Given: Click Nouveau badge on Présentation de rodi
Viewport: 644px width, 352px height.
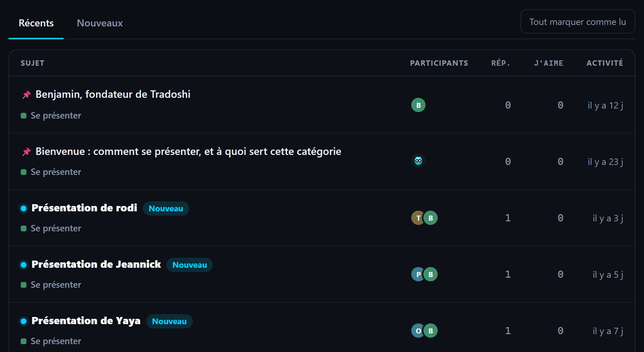Looking at the screenshot, I should (166, 208).
